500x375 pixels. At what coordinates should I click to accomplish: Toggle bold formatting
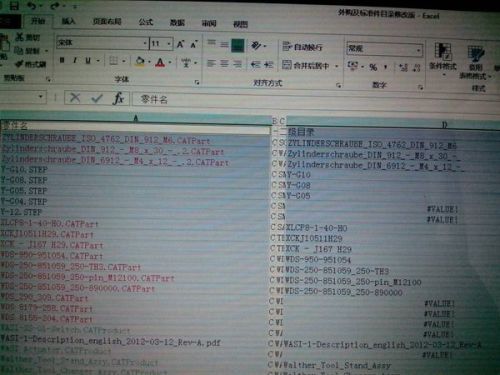click(x=62, y=60)
